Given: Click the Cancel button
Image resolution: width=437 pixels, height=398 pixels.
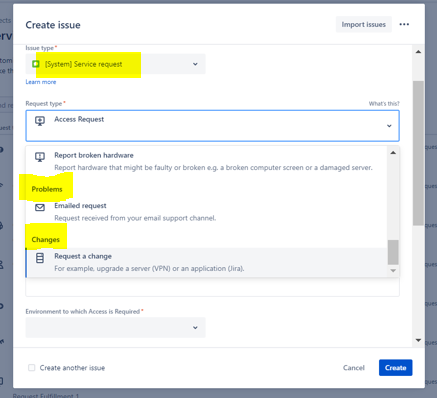Looking at the screenshot, I should point(354,368).
